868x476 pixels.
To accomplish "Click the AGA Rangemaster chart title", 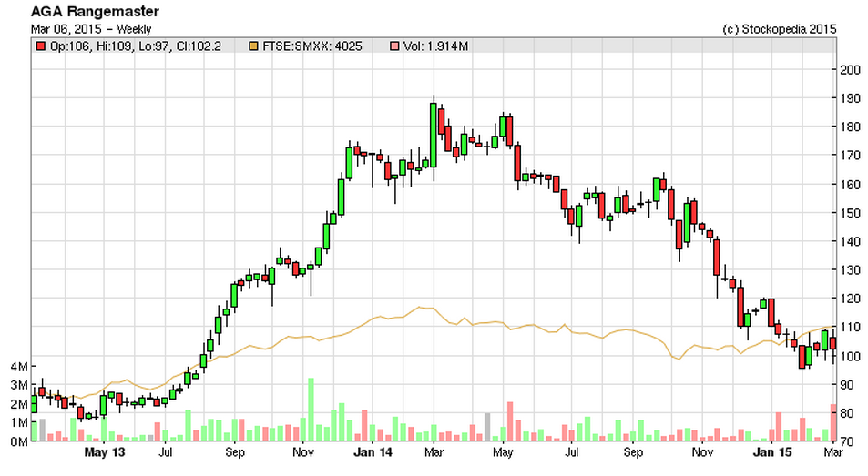I will [x=95, y=11].
